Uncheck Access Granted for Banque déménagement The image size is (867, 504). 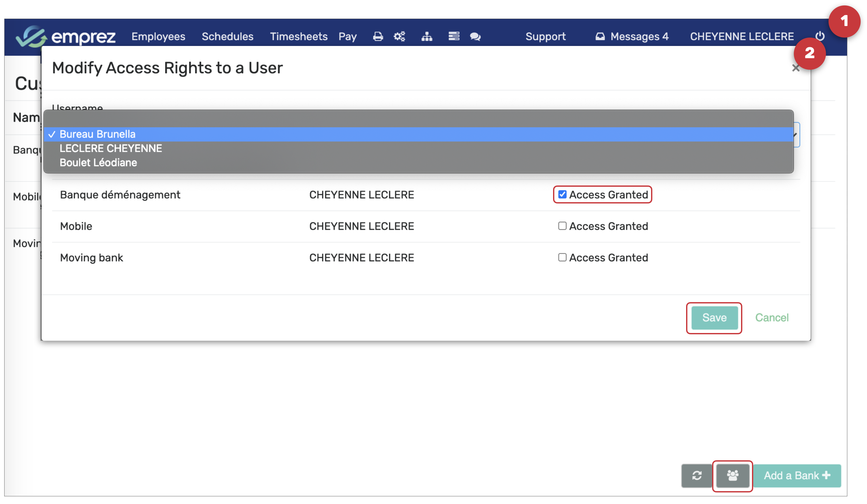tap(562, 194)
